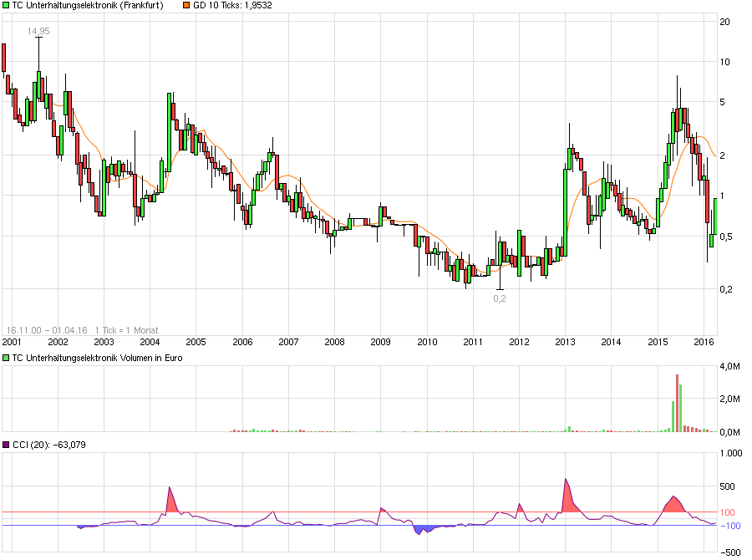Click the 2001 year label on time axis
This screenshot has width=752, height=560.
click(x=12, y=342)
